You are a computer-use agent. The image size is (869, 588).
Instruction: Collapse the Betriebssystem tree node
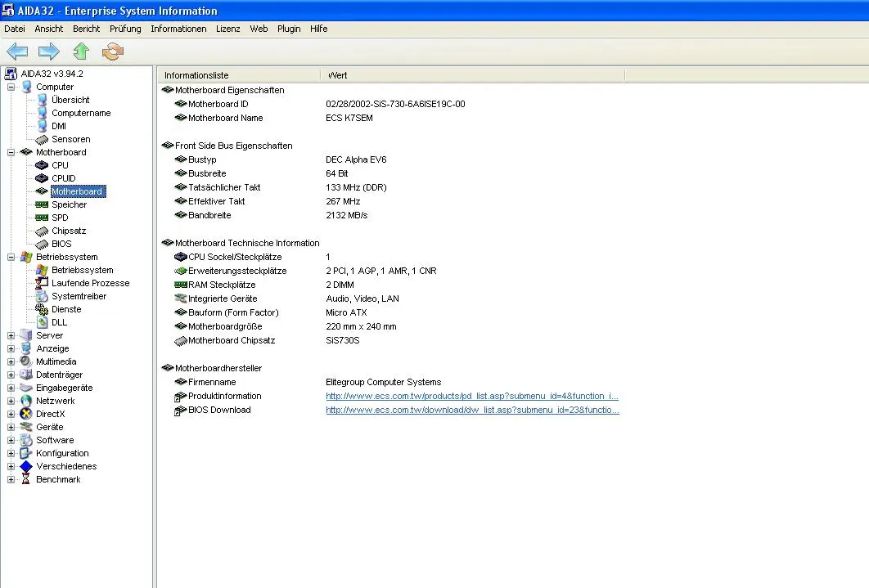click(x=11, y=257)
